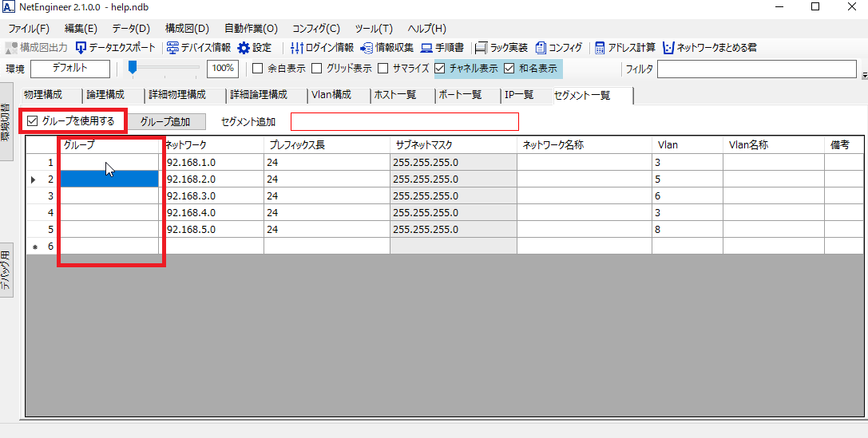868x438 pixels.
Task: Uncheck the グループを使用する checkbox
Action: pyautogui.click(x=33, y=121)
